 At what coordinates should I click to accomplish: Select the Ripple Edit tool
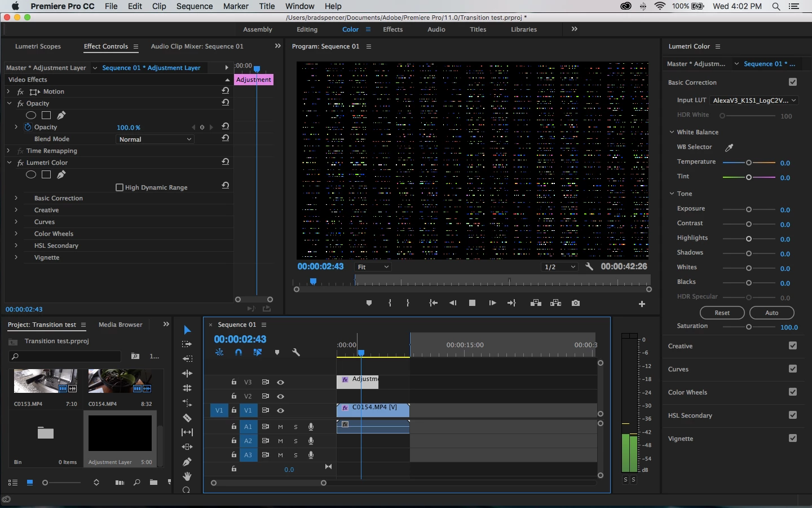click(x=187, y=359)
